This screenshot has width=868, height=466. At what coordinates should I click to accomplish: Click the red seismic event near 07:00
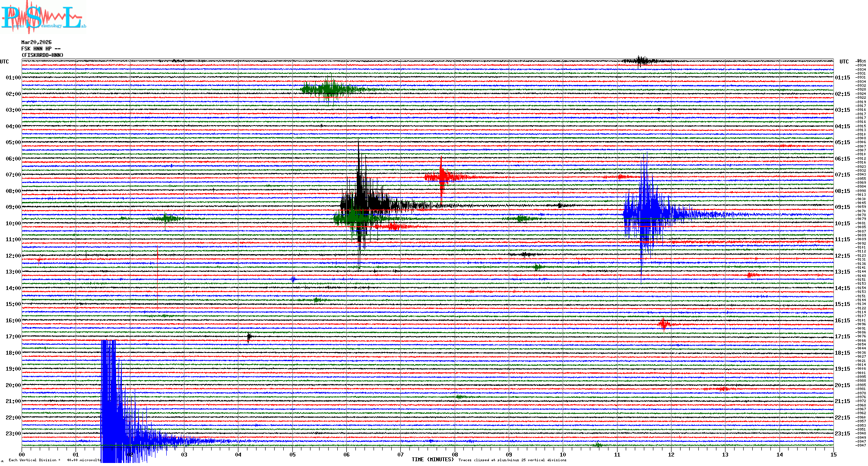point(442,176)
